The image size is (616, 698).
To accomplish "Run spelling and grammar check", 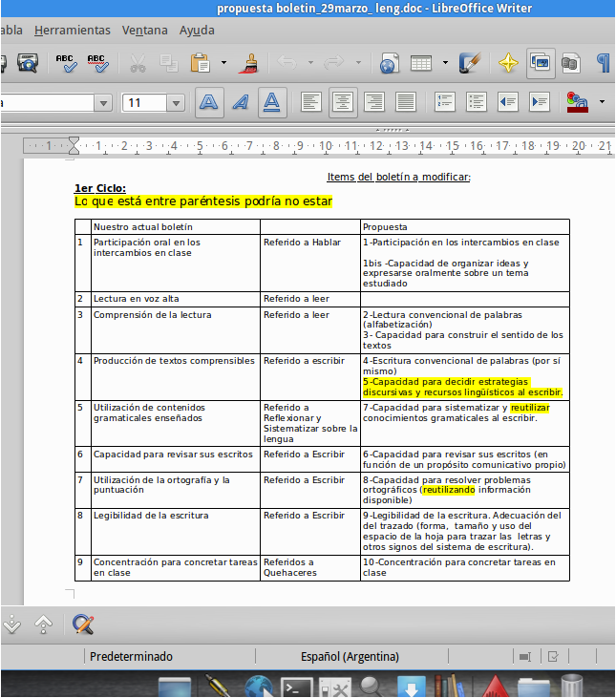I will (x=66, y=63).
